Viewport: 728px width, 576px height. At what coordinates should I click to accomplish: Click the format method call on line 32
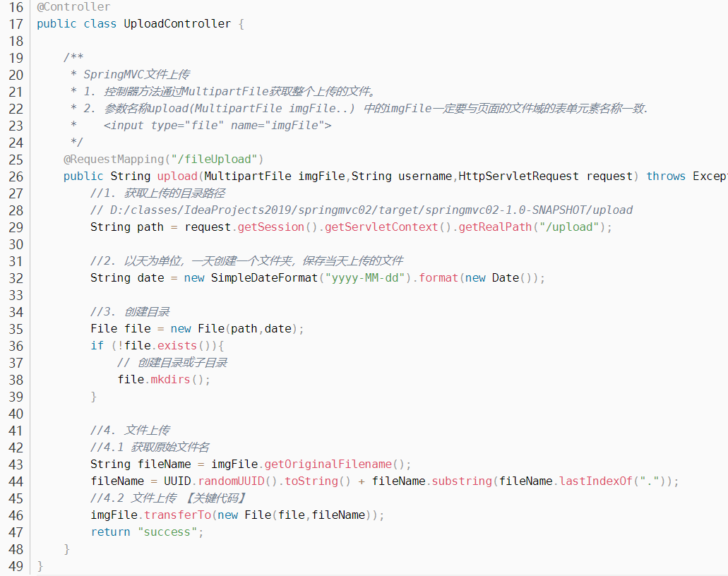click(438, 278)
